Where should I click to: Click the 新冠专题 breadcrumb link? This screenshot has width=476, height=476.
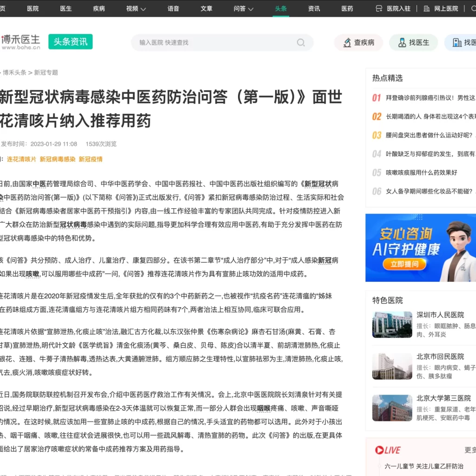tap(46, 73)
